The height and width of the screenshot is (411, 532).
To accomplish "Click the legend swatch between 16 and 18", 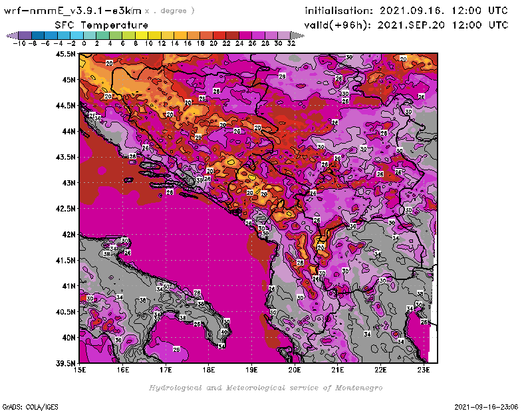I will coord(193,35).
